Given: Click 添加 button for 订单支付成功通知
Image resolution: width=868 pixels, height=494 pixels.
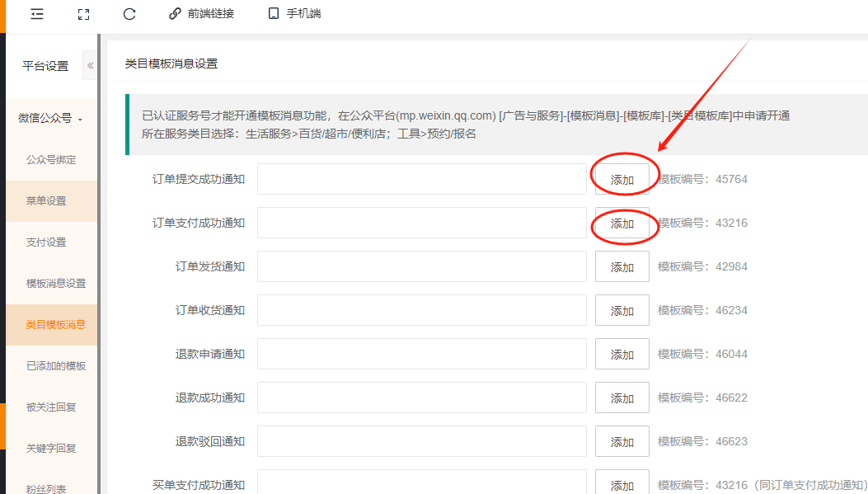Looking at the screenshot, I should [622, 223].
